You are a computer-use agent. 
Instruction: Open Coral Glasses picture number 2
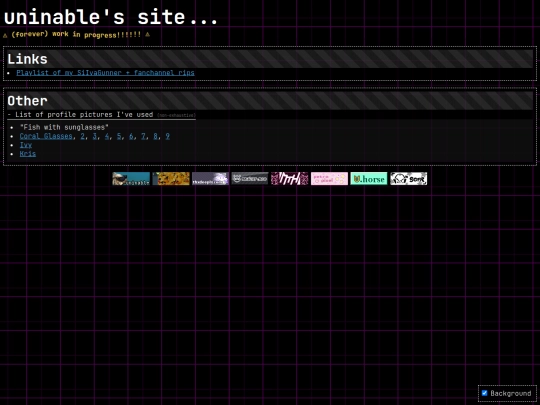pyautogui.click(x=83, y=136)
